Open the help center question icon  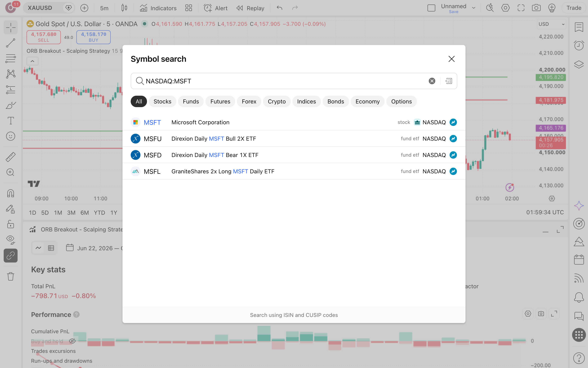[x=579, y=358]
